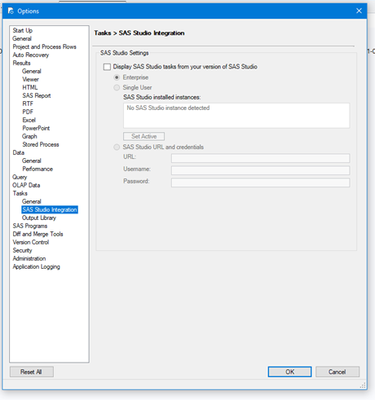This screenshot has height=400, width=375.
Task: Open Project and Process Flows settings
Action: [44, 47]
